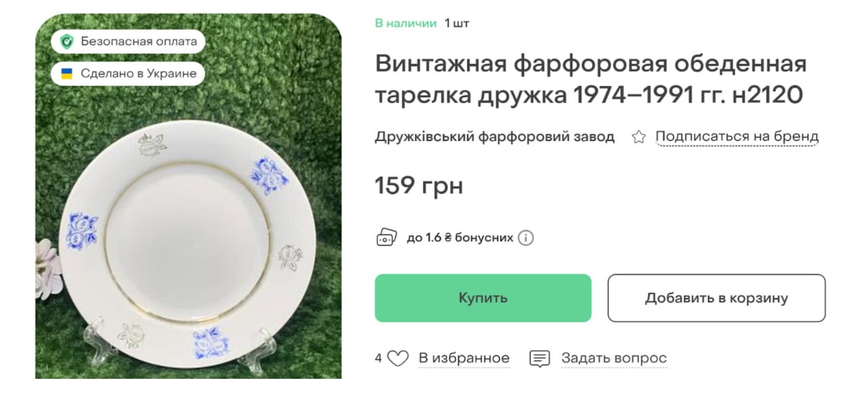Image resolution: width=868 pixels, height=404 pixels.
Task: Open the В избранное link
Action: click(x=464, y=358)
